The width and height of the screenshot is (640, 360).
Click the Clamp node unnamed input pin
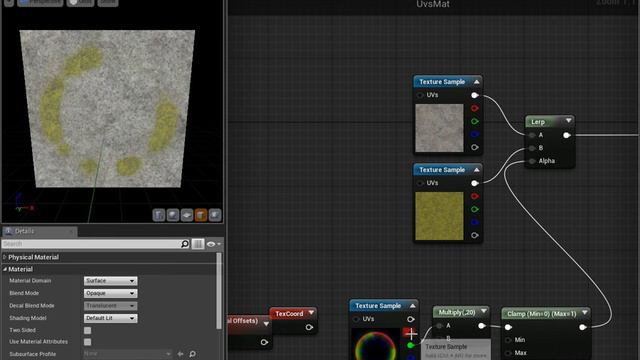pyautogui.click(x=508, y=327)
